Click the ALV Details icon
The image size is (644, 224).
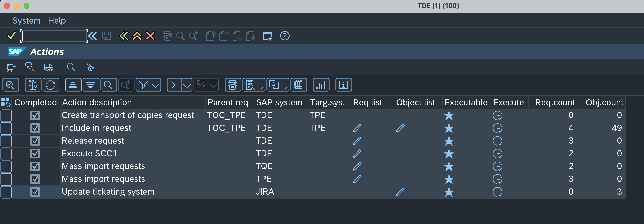pos(11,85)
